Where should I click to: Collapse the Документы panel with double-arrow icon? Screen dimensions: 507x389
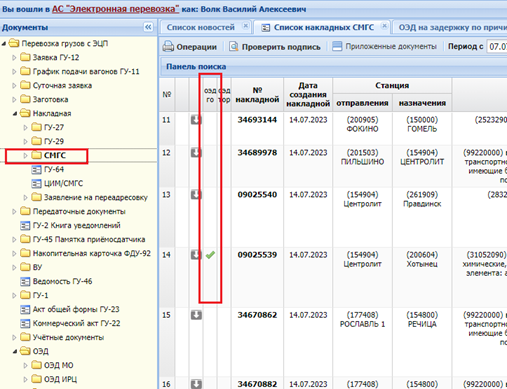coord(148,27)
